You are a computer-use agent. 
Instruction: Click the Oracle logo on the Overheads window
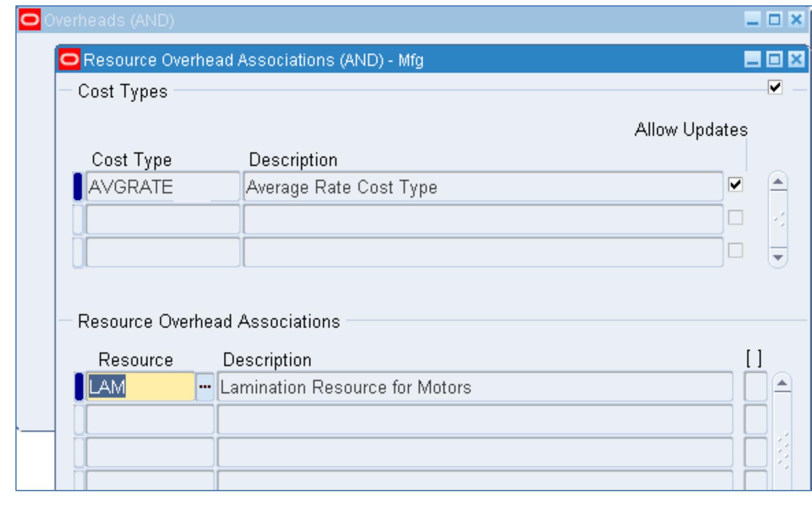29,18
